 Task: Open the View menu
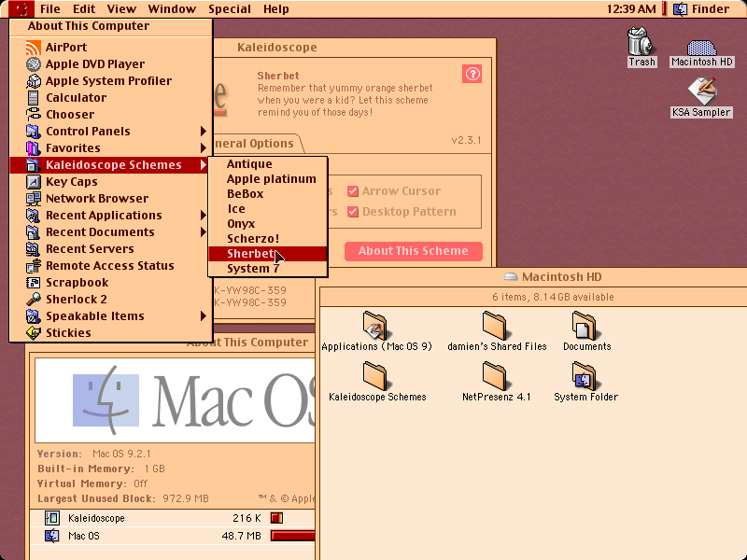[x=121, y=9]
